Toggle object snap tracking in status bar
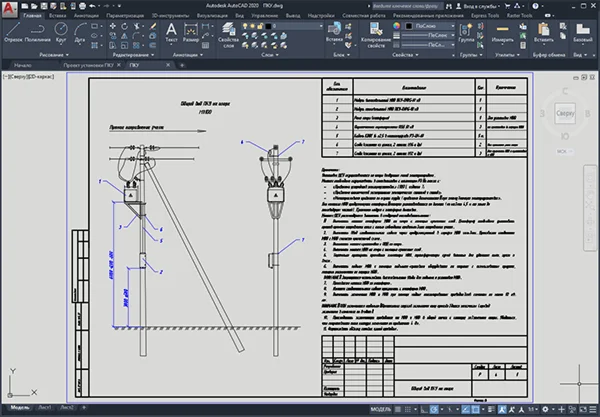 465,409
